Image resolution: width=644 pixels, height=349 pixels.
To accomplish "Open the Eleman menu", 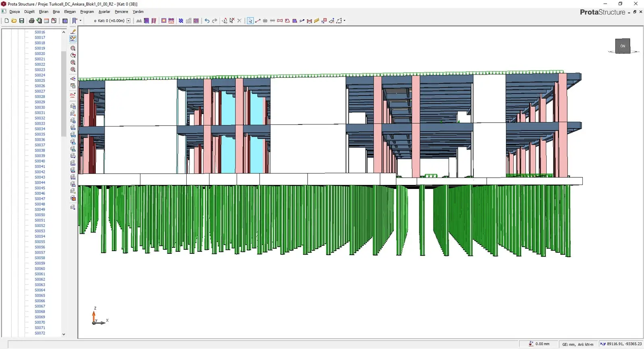I will [x=70, y=12].
